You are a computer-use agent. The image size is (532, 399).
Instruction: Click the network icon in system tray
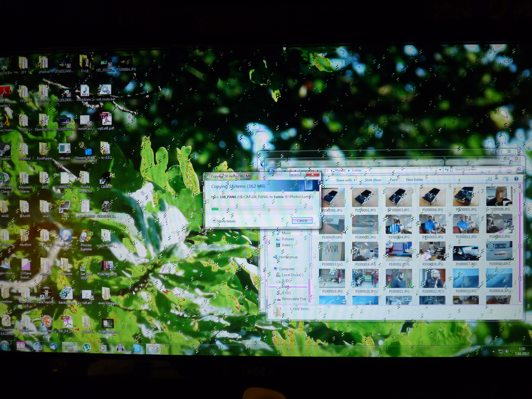tap(501, 352)
